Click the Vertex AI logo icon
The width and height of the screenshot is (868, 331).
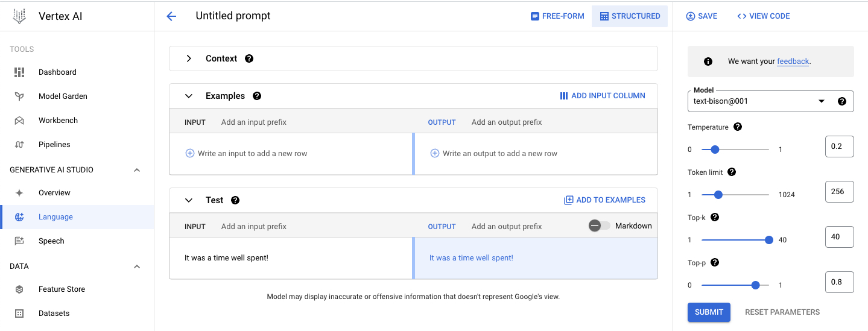point(20,16)
